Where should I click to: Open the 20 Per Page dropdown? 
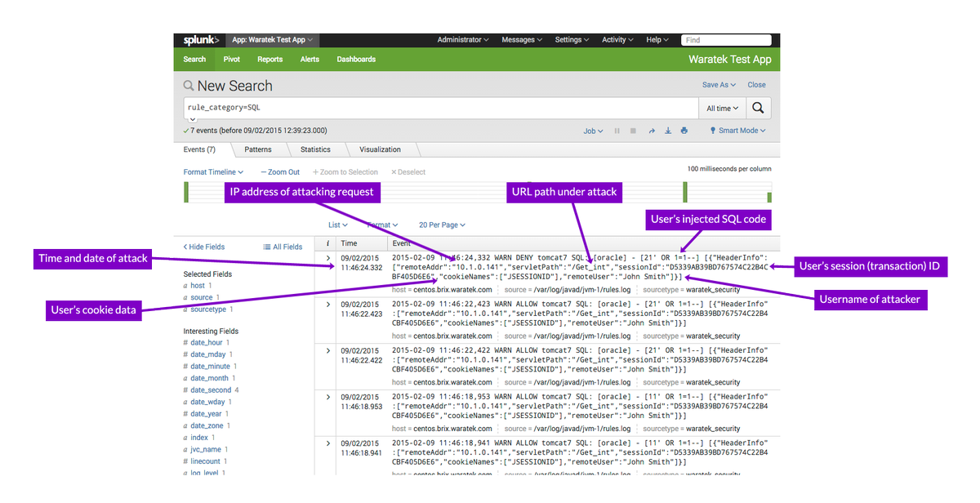pos(441,225)
